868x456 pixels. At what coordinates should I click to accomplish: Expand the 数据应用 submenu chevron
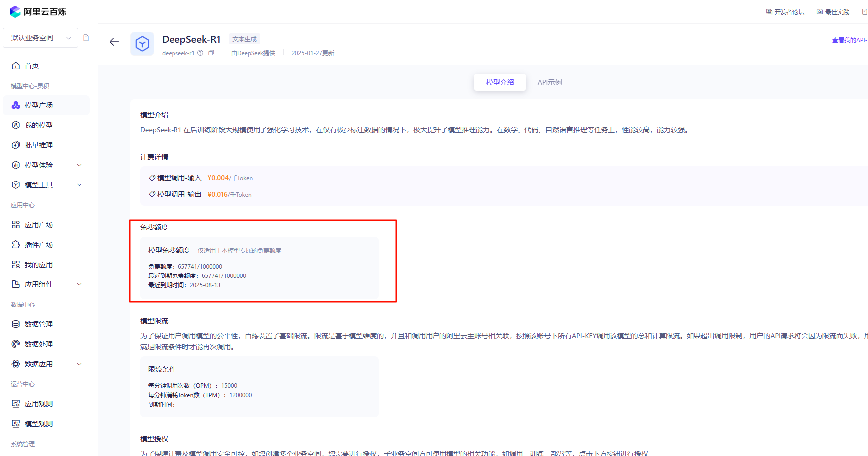pos(79,364)
